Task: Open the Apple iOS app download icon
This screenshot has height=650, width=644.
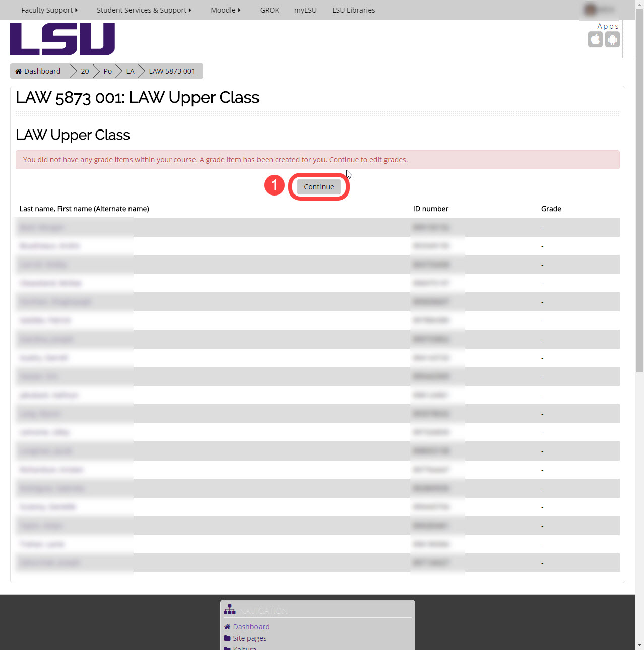Action: pos(595,39)
